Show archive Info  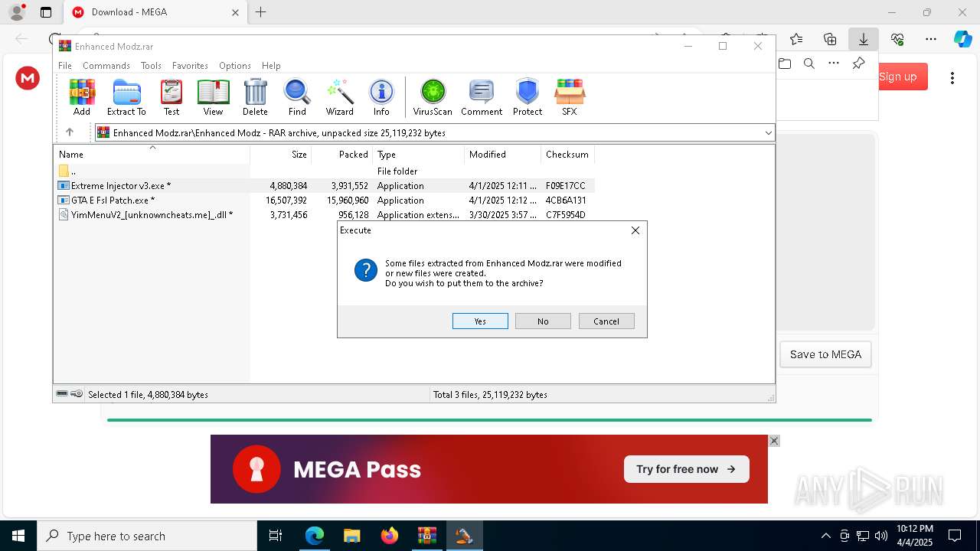click(381, 97)
